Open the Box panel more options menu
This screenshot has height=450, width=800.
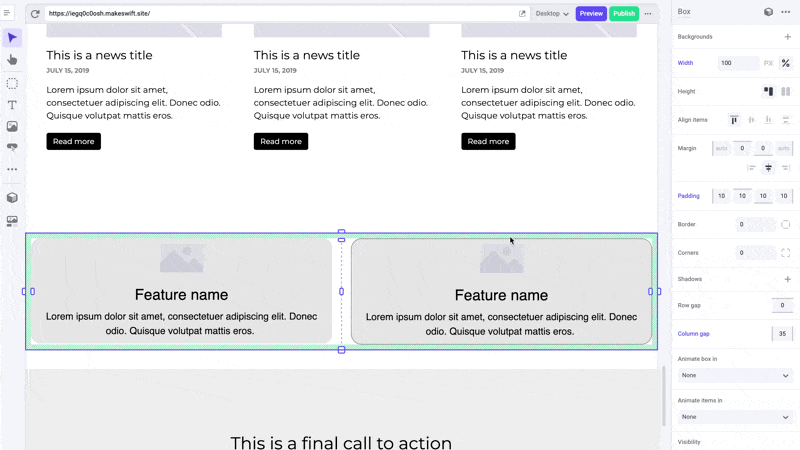[x=786, y=12]
